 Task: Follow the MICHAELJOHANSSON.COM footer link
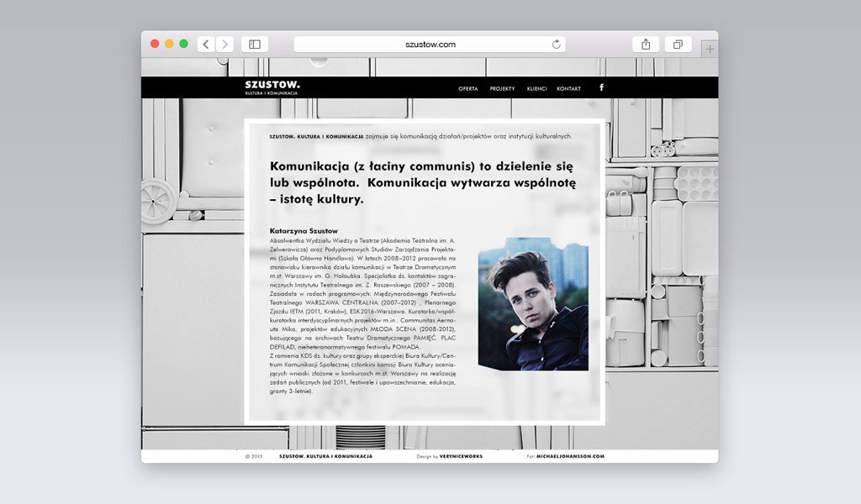tap(570, 456)
